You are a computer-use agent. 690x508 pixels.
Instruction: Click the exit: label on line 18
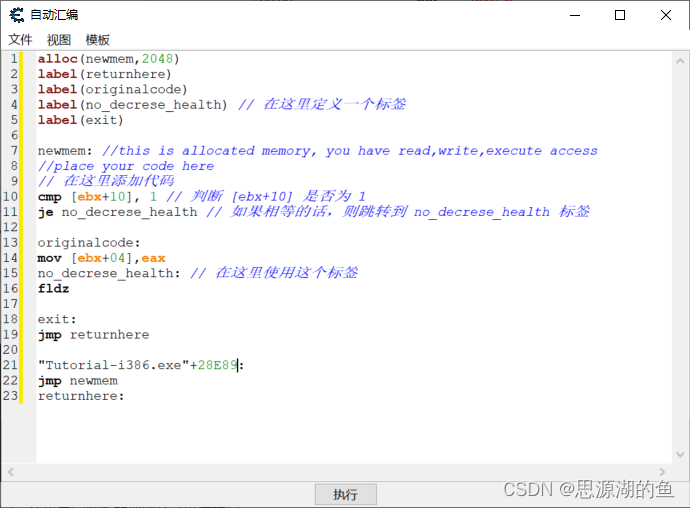tap(57, 319)
